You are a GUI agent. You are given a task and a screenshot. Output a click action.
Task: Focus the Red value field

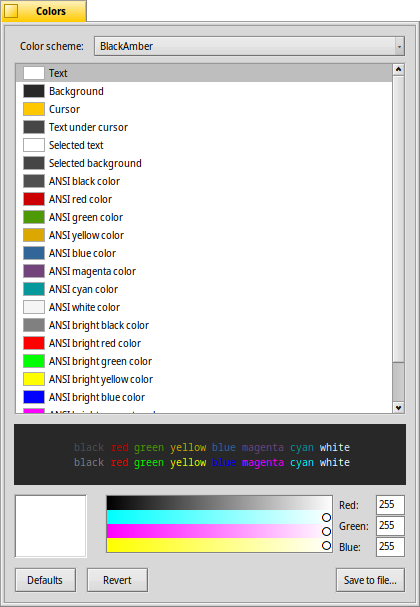tap(390, 504)
